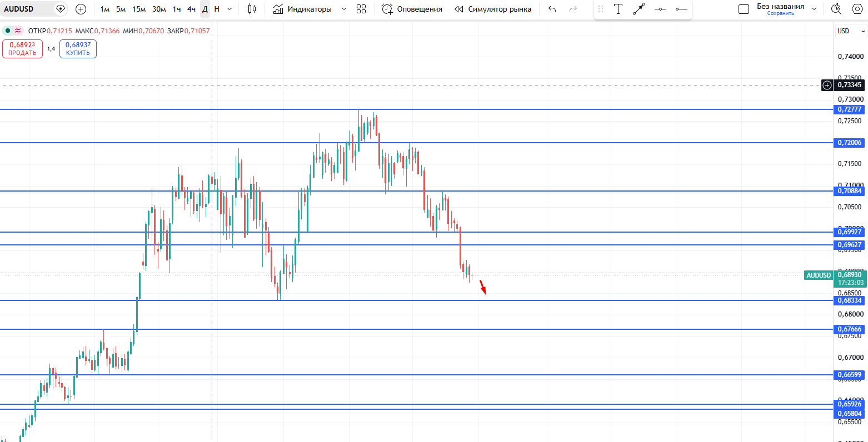Select the 1м timeframe
The height and width of the screenshot is (442, 868).
104,9
